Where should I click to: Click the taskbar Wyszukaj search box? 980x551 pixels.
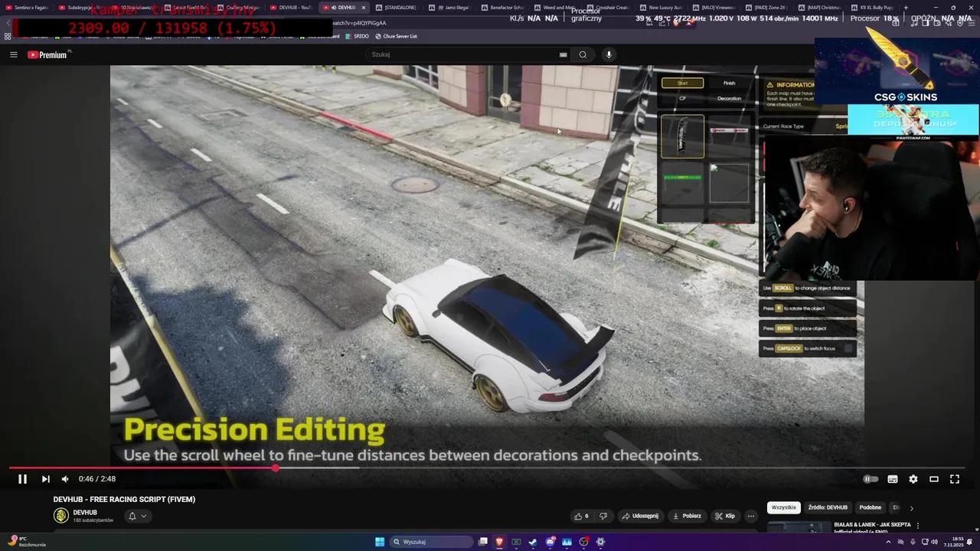(x=432, y=542)
